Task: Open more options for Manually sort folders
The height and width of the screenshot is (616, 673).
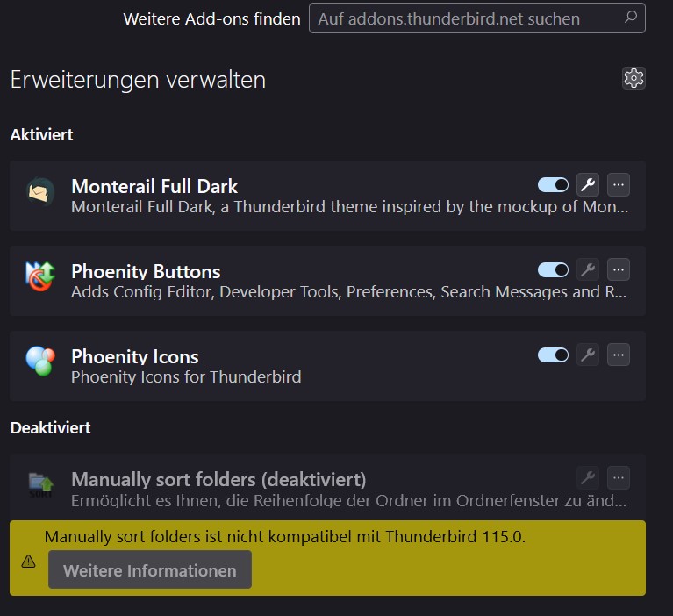Action: point(619,478)
